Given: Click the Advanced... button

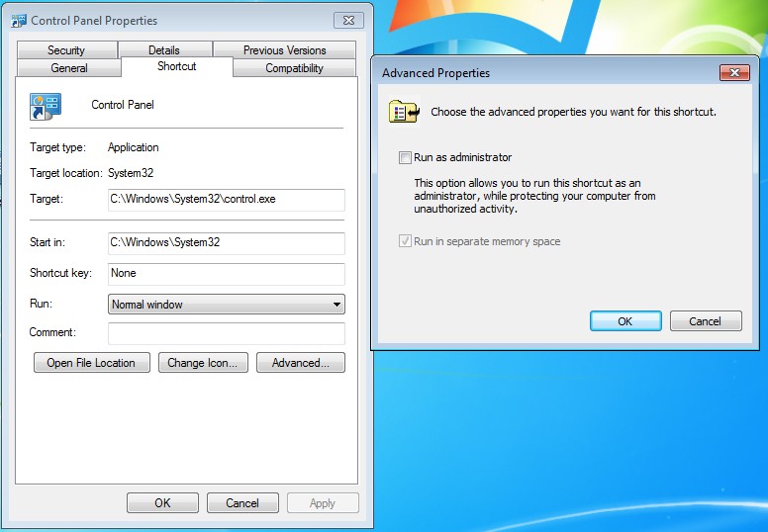Looking at the screenshot, I should (301, 363).
